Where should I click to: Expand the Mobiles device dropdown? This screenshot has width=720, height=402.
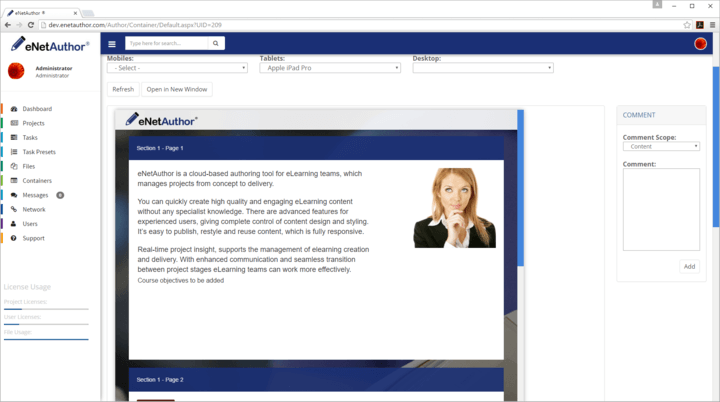pyautogui.click(x=177, y=68)
